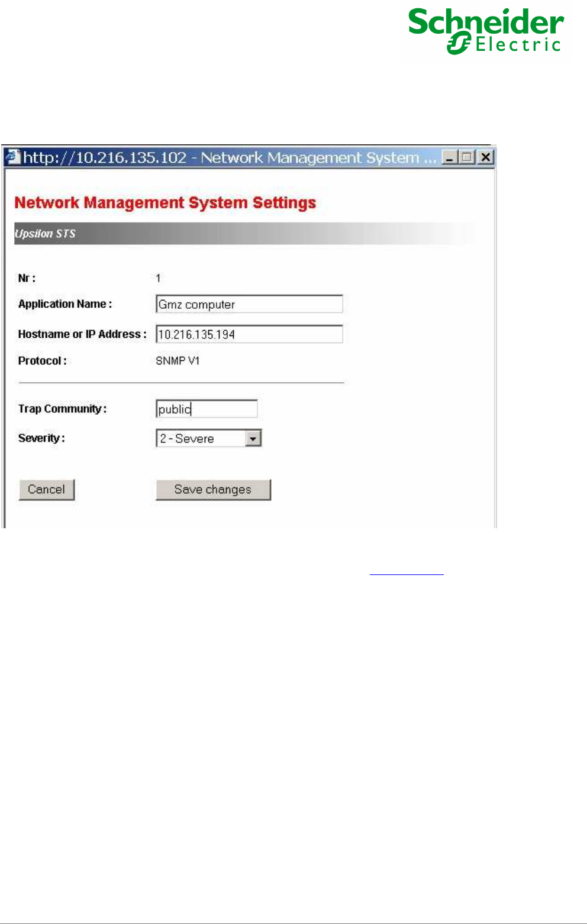Viewport: 587px width, 924px height.
Task: Click the Hostname or IP Address field
Action: click(249, 334)
